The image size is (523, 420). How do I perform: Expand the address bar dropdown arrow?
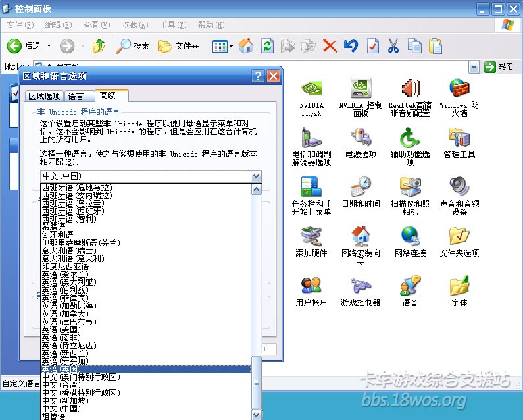point(474,67)
